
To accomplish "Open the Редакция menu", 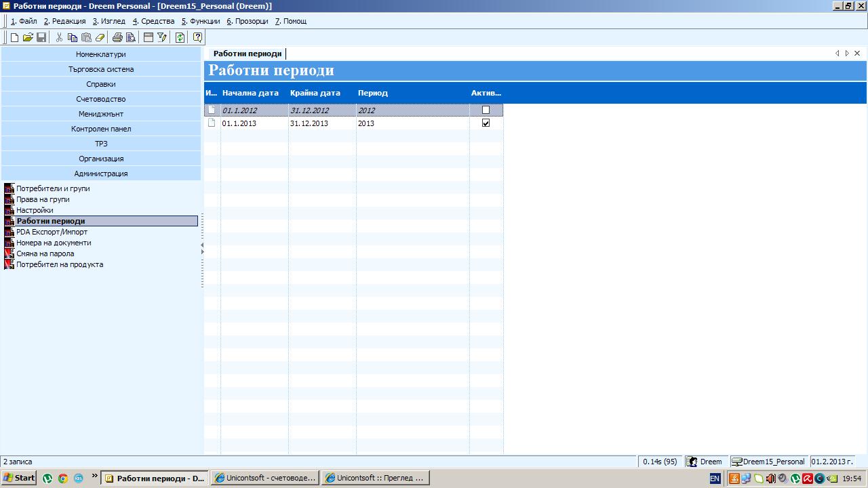I will tap(65, 21).
